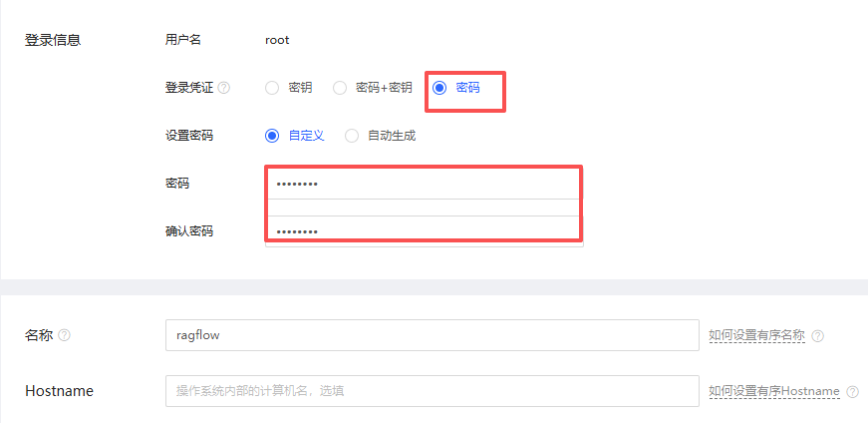Open the 如何设置有序名称 link
868x423 pixels.
click(756, 336)
